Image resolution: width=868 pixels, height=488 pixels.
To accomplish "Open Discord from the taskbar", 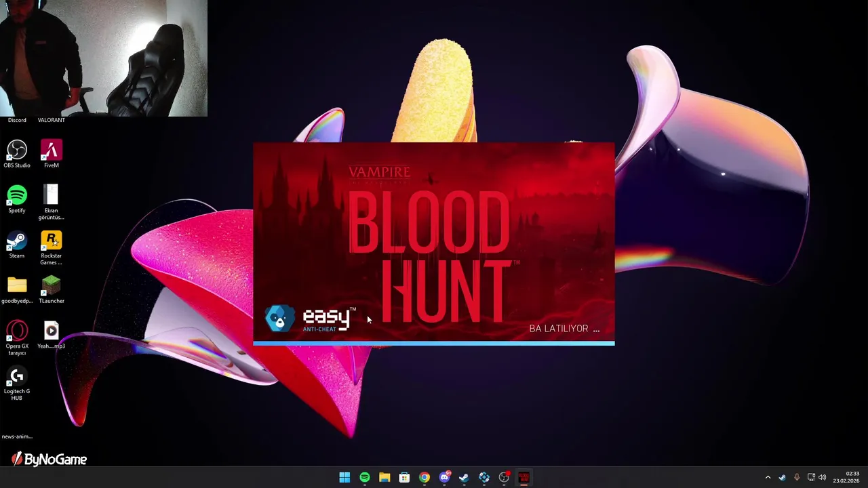I will point(444,478).
